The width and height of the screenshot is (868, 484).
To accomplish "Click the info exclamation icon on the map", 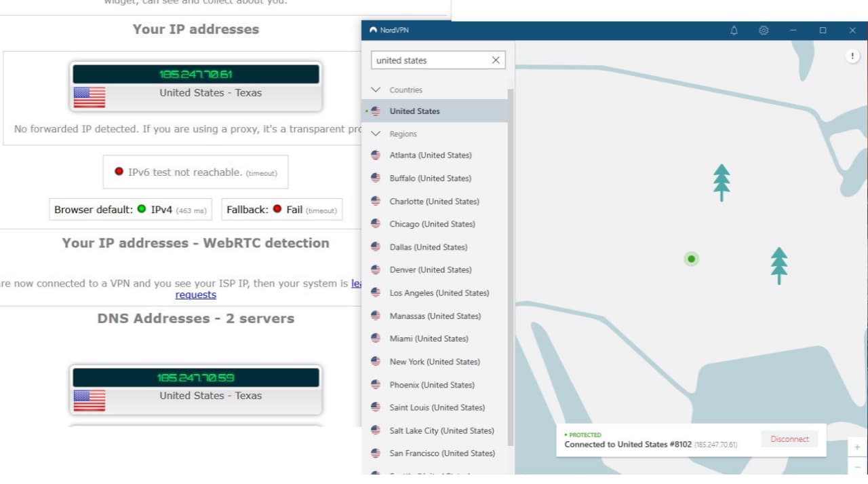I will tap(852, 57).
